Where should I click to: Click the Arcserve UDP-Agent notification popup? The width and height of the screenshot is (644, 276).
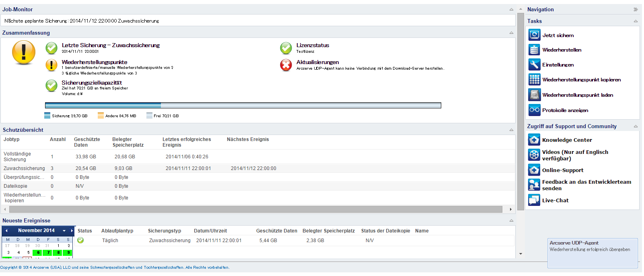click(x=593, y=253)
